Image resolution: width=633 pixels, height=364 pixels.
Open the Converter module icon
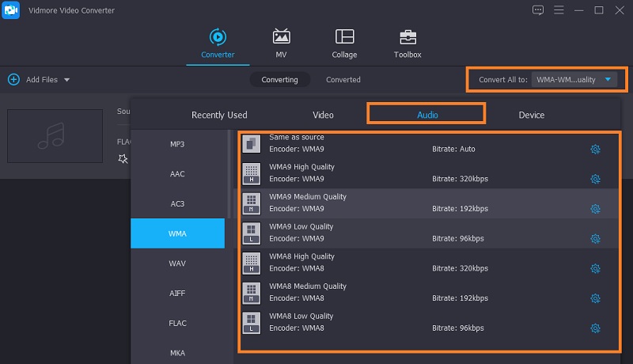217,37
